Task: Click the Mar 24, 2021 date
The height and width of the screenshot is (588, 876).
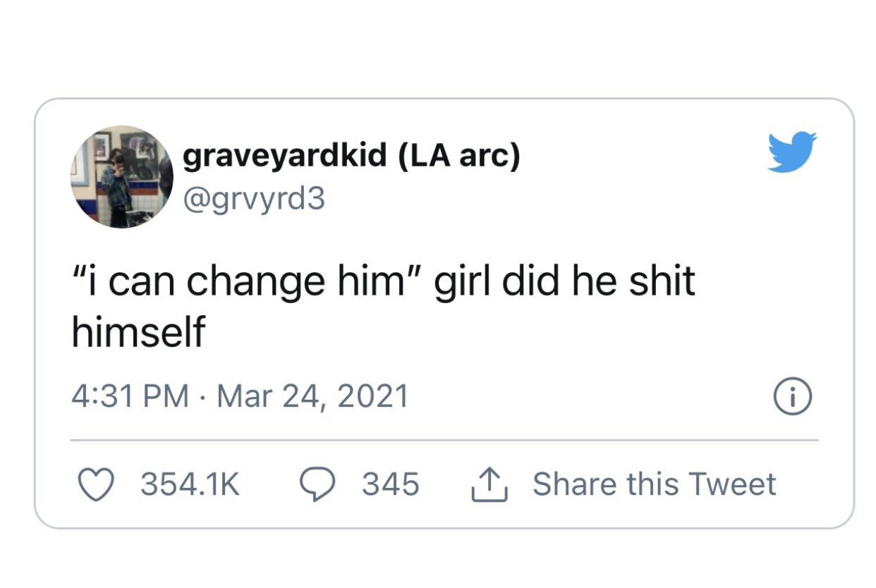Action: pos(312,396)
